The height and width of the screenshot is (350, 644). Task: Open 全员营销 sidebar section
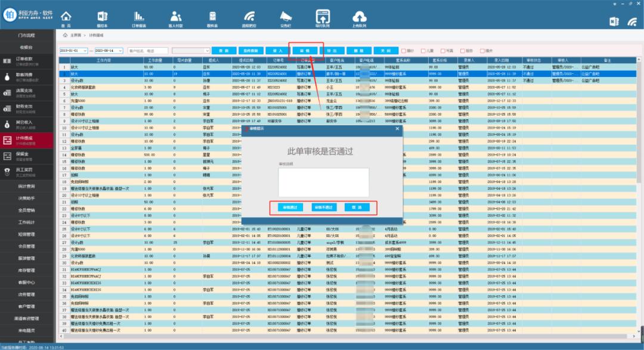27,210
